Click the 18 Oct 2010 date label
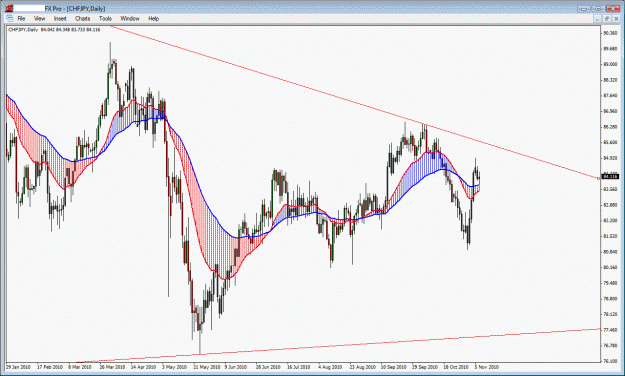625x376 pixels. 456,367
